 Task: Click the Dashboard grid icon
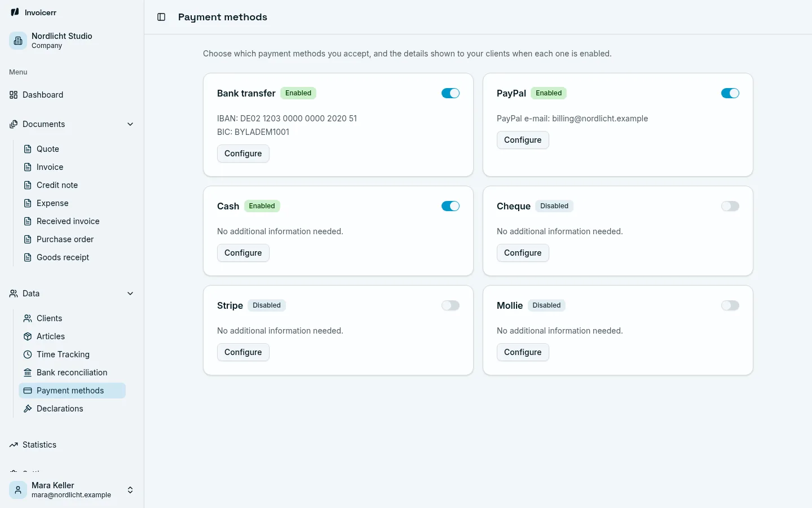(14, 95)
